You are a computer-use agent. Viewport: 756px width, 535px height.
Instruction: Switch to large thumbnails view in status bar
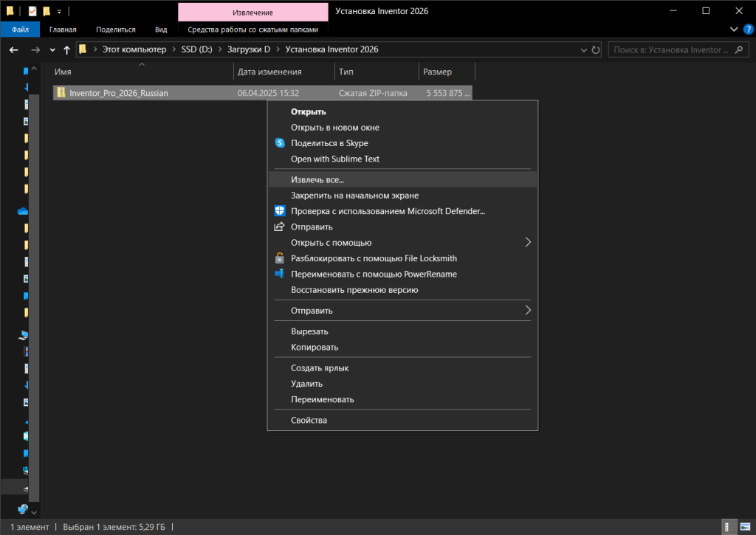click(744, 527)
